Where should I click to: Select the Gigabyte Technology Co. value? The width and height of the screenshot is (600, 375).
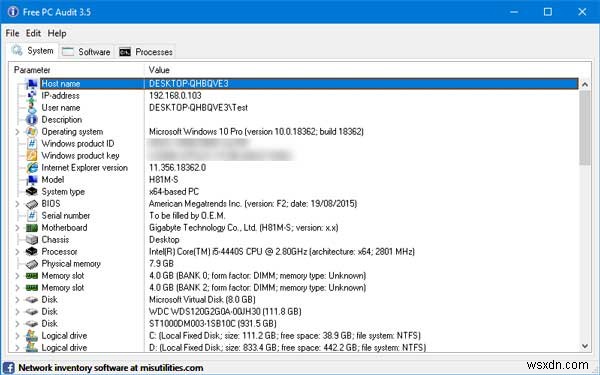[x=243, y=228]
